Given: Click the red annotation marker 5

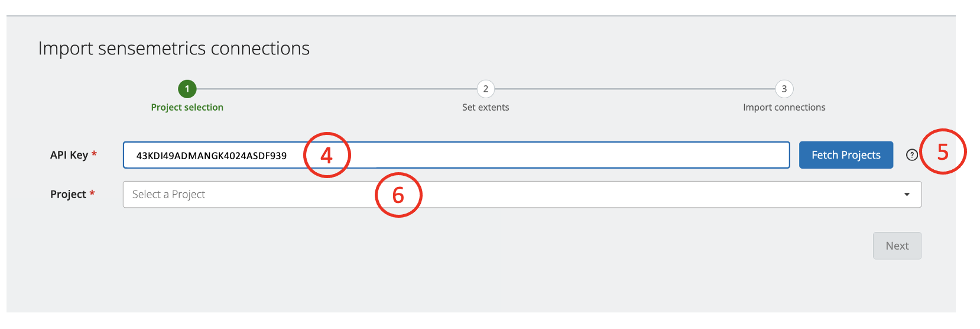Looking at the screenshot, I should (942, 152).
